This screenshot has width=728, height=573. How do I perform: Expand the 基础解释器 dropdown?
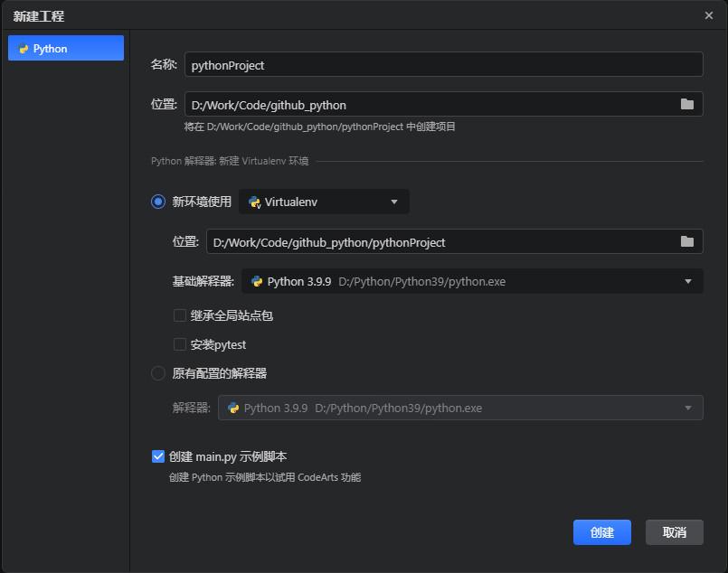pyautogui.click(x=689, y=281)
